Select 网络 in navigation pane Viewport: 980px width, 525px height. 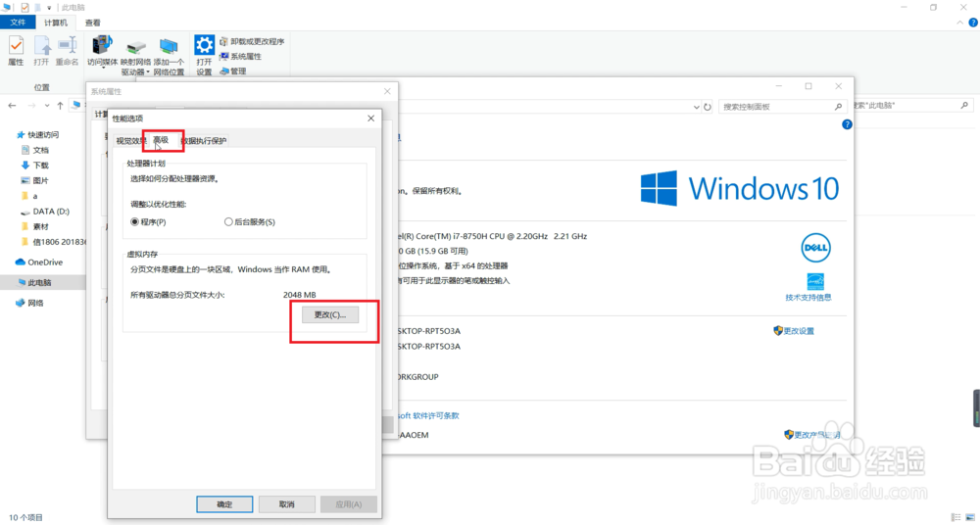30,303
